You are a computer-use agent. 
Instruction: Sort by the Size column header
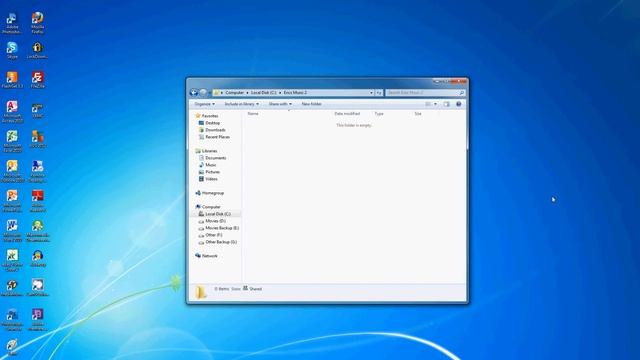tap(418, 113)
